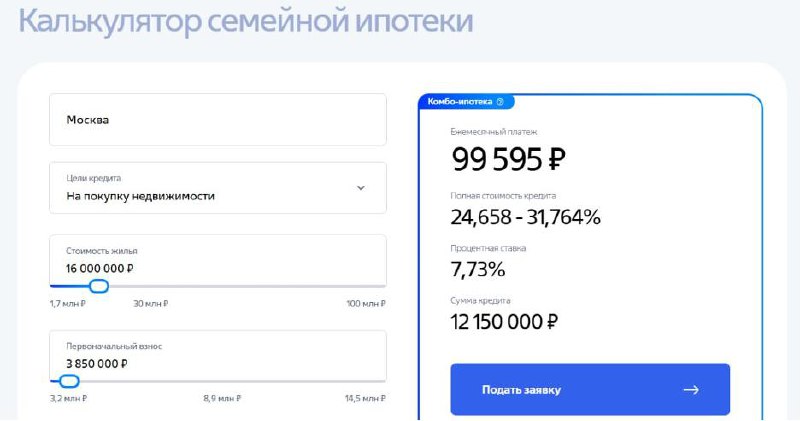Click the 12 150 000 ₽ loan amount
This screenshot has width=800, height=421.
click(505, 321)
